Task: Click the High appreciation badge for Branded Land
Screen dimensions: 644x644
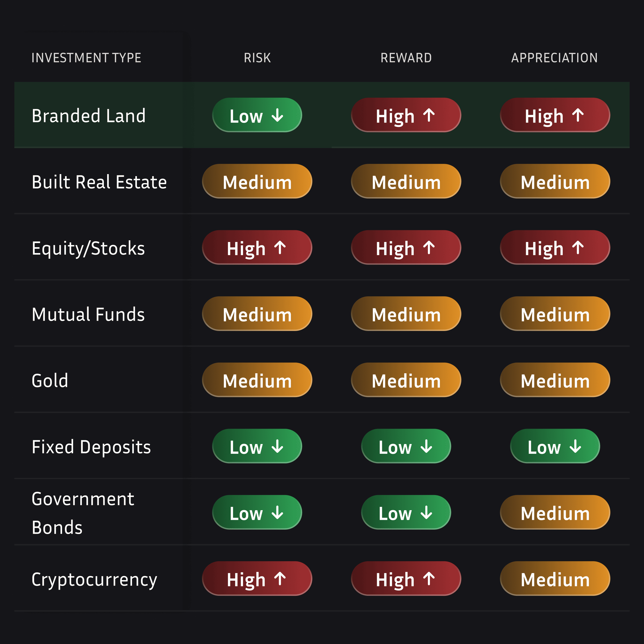Action: [555, 115]
